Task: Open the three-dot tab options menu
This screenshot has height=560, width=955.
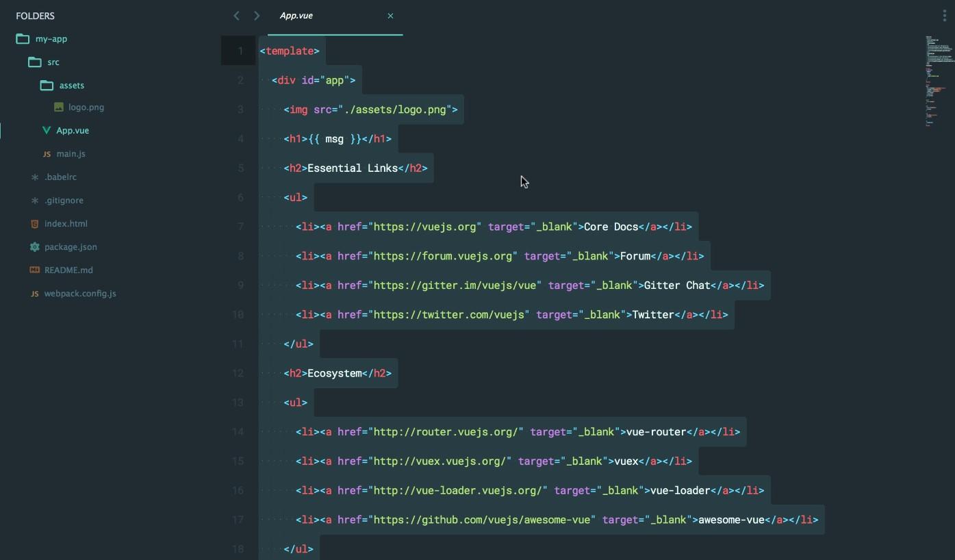Action: pyautogui.click(x=945, y=16)
